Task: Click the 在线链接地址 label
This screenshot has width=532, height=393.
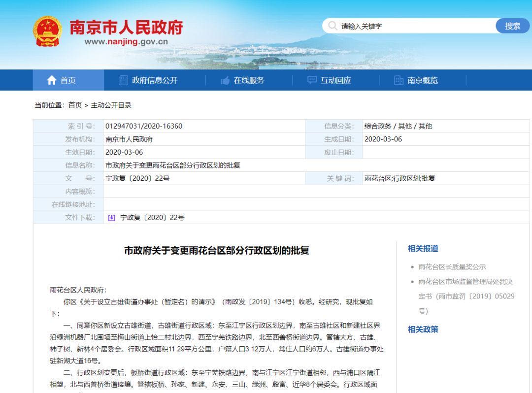Action: pos(73,204)
